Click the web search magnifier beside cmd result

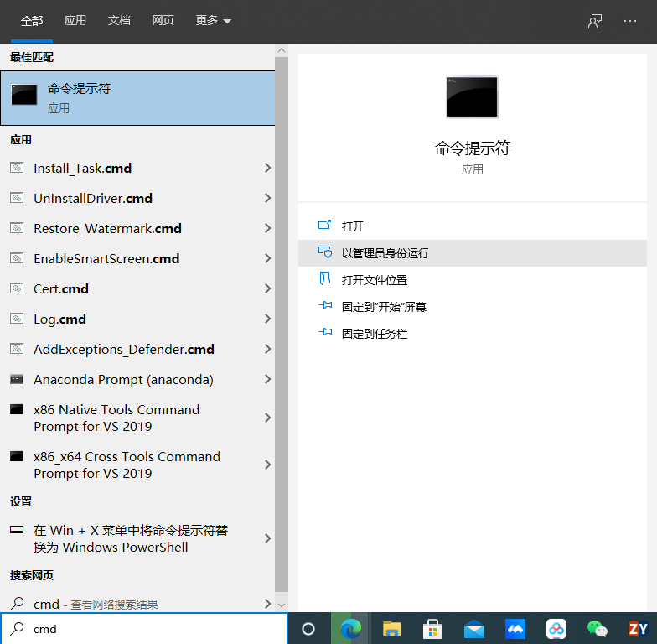tap(17, 604)
